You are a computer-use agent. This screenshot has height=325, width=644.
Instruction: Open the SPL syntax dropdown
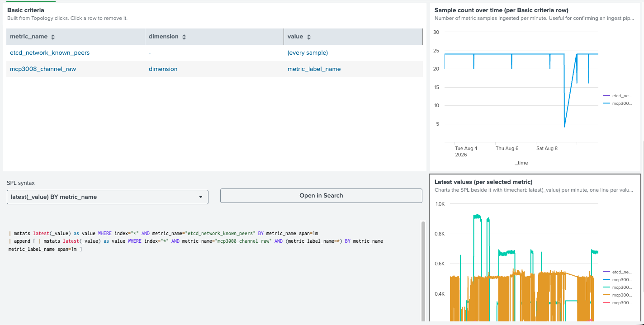click(x=108, y=197)
